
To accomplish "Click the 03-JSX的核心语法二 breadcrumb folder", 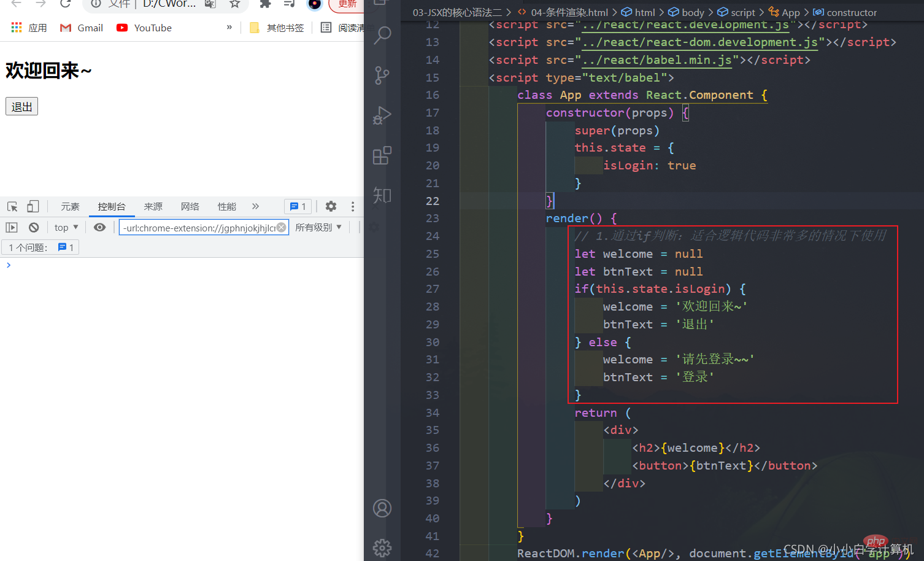I will [x=457, y=12].
